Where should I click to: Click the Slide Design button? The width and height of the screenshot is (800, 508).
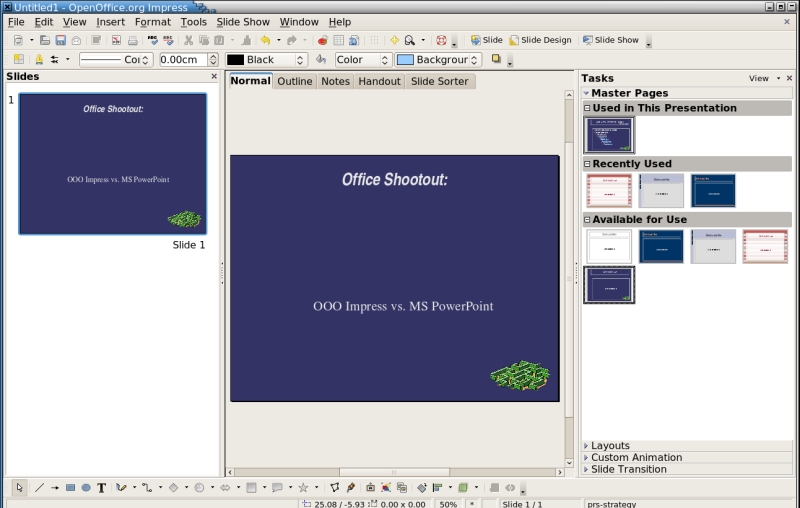click(x=540, y=40)
